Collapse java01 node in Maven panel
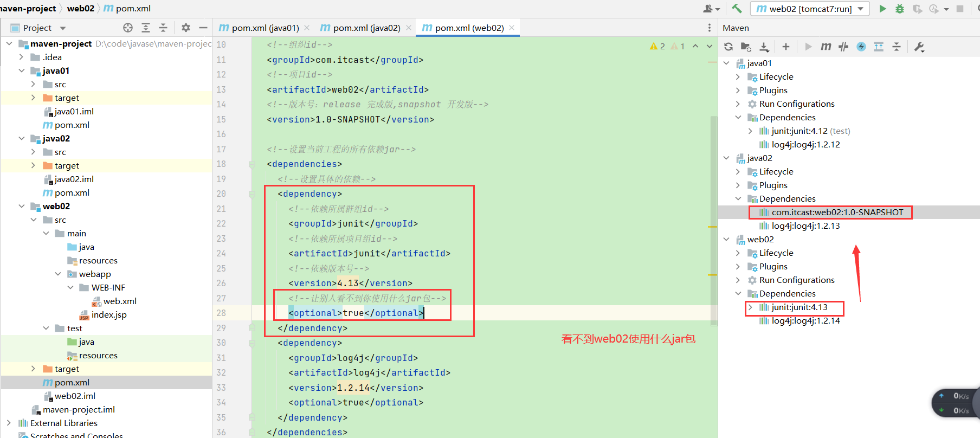 pos(726,63)
